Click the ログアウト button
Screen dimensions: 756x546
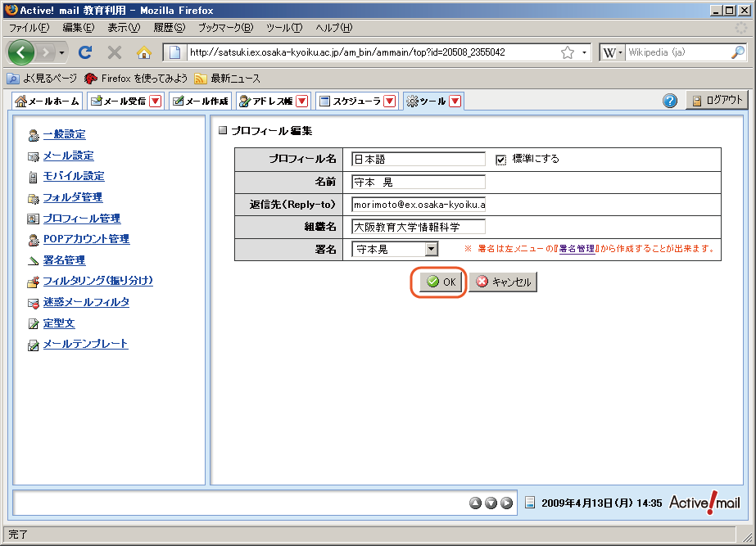pyautogui.click(x=717, y=101)
